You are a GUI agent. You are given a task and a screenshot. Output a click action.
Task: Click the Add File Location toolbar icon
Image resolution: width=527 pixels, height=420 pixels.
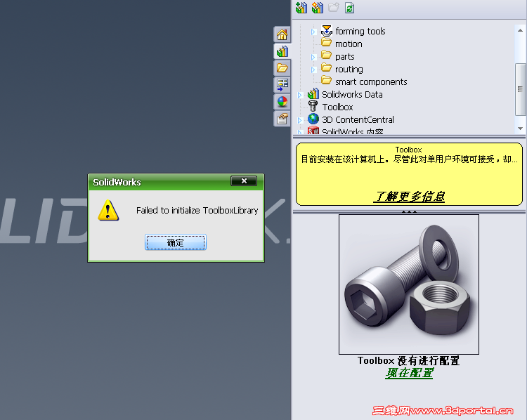(318, 8)
